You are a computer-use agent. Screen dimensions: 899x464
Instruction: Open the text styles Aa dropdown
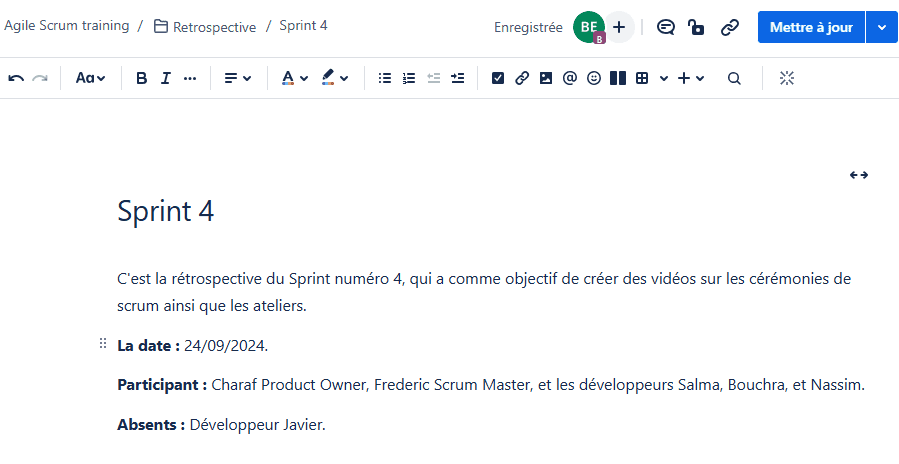pos(91,79)
